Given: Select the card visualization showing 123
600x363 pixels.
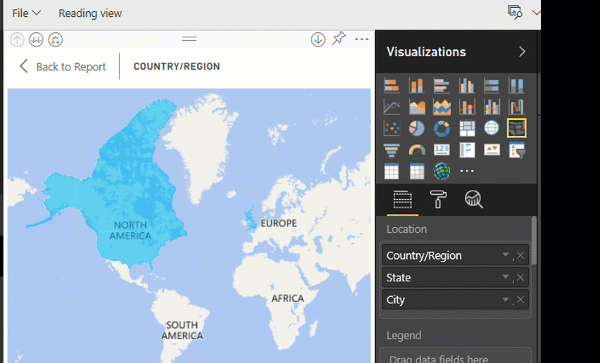Looking at the screenshot, I should [x=441, y=150].
